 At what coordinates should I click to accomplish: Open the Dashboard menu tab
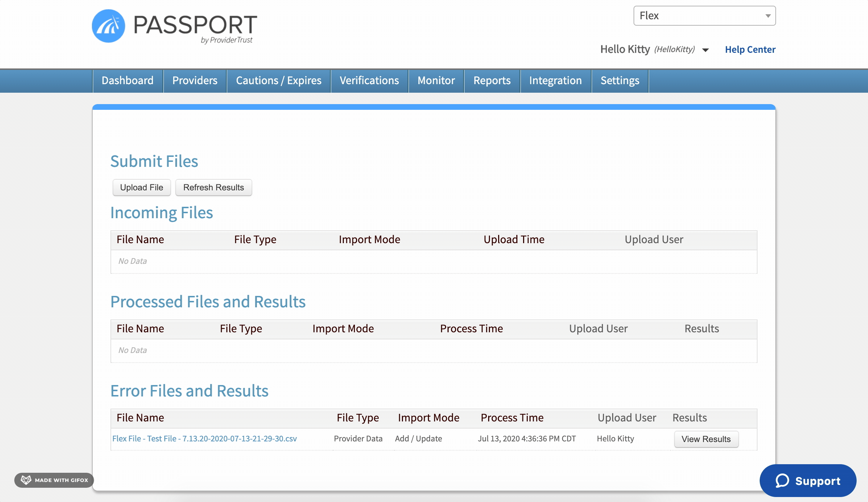[x=128, y=81]
